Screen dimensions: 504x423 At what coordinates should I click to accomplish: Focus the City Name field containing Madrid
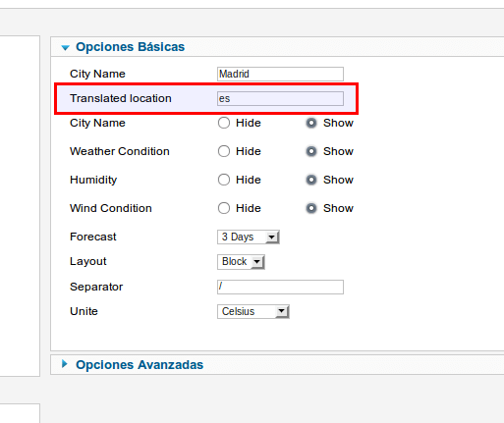tap(280, 74)
